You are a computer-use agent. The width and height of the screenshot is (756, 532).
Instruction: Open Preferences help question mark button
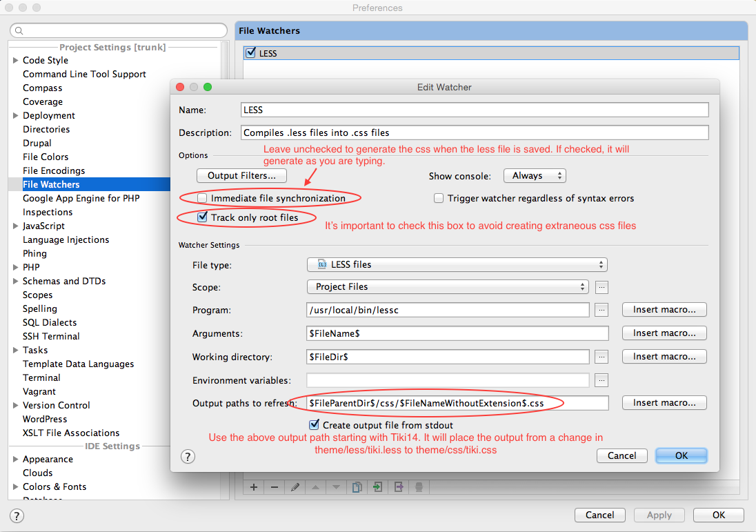(x=17, y=515)
